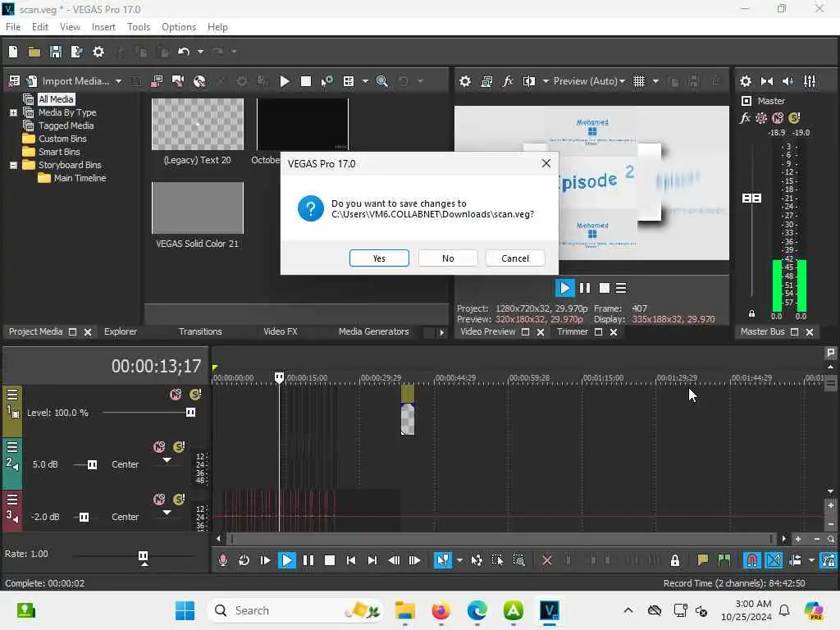Click the Render As icon in main toolbar
Viewport: 840px width, 630px height.
[76, 52]
